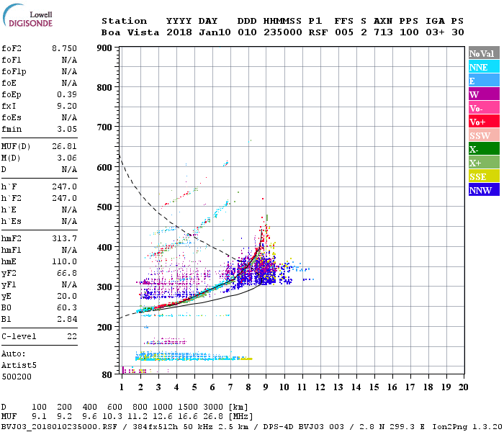Click the B0 value 60.3

67,308
